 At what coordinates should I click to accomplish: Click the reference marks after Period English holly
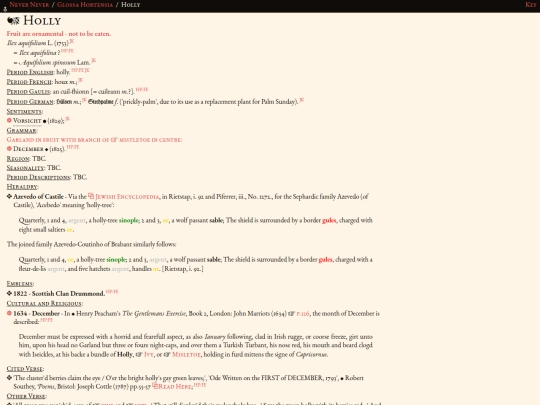pos(80,70)
